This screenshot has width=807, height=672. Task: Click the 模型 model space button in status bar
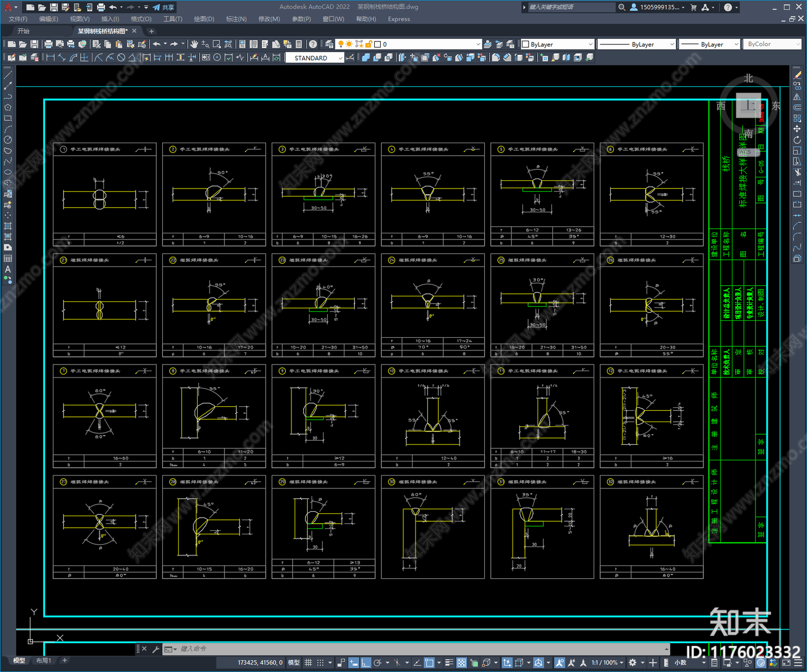pos(294,662)
